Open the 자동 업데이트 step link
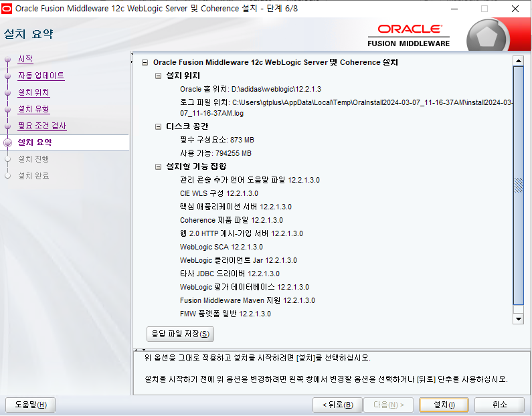This screenshot has width=532, height=416. 41,76
